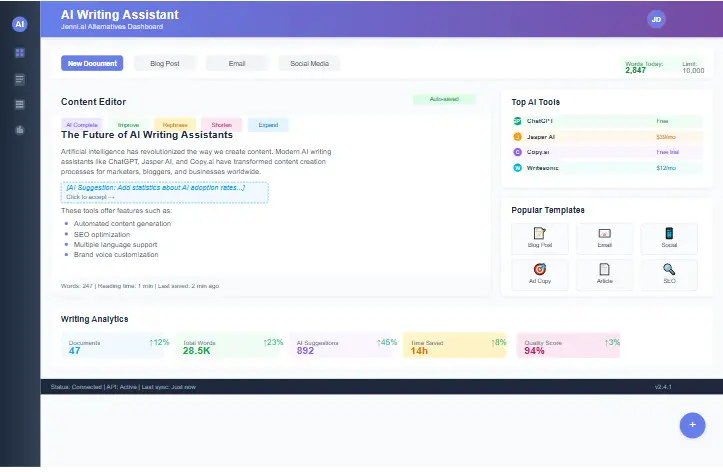Switch to the Blog Post tab

tap(165, 63)
